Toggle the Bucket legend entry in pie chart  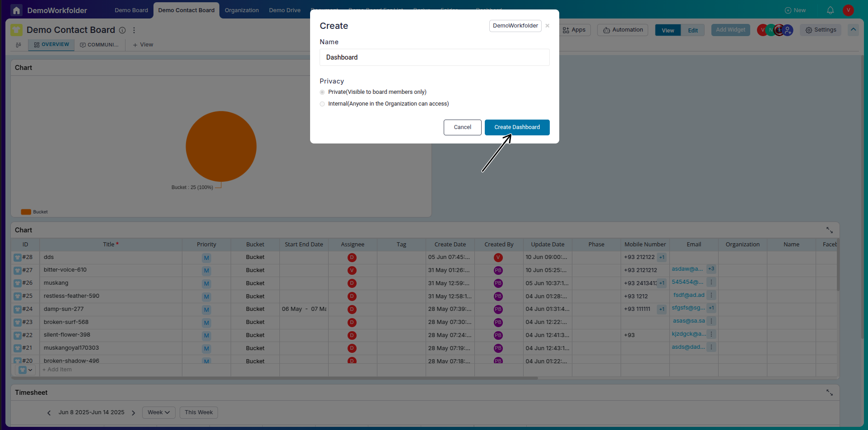pyautogui.click(x=34, y=212)
